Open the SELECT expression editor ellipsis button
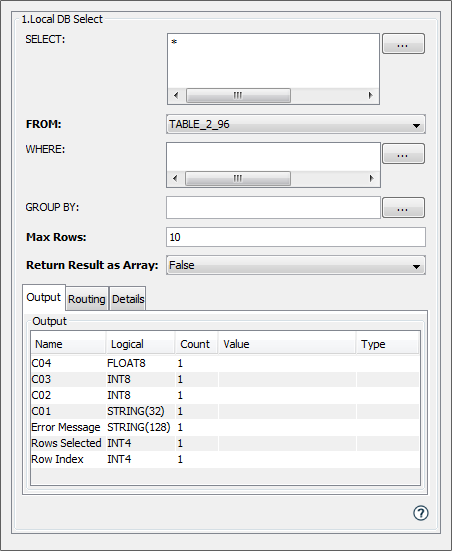 tap(403, 44)
